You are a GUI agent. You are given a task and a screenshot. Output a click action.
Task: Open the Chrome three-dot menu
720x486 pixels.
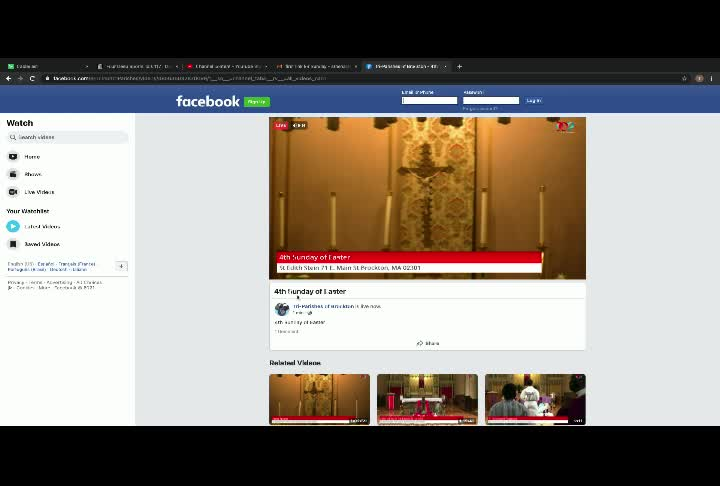pyautogui.click(x=711, y=79)
